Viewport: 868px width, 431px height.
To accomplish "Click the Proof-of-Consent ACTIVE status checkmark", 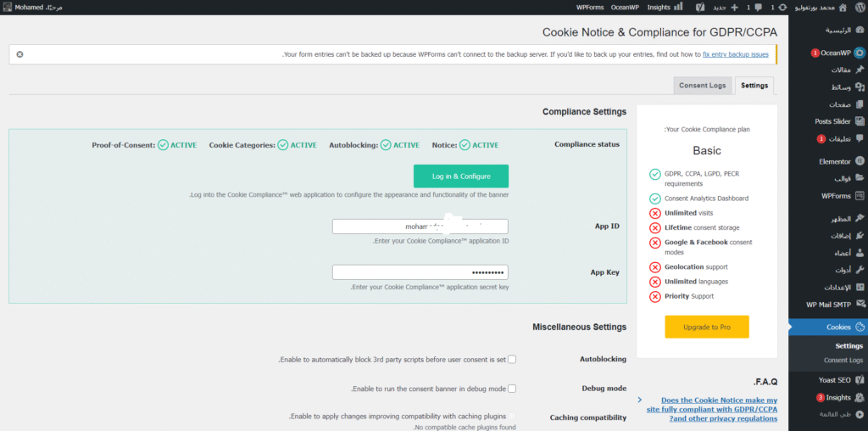I will (163, 145).
